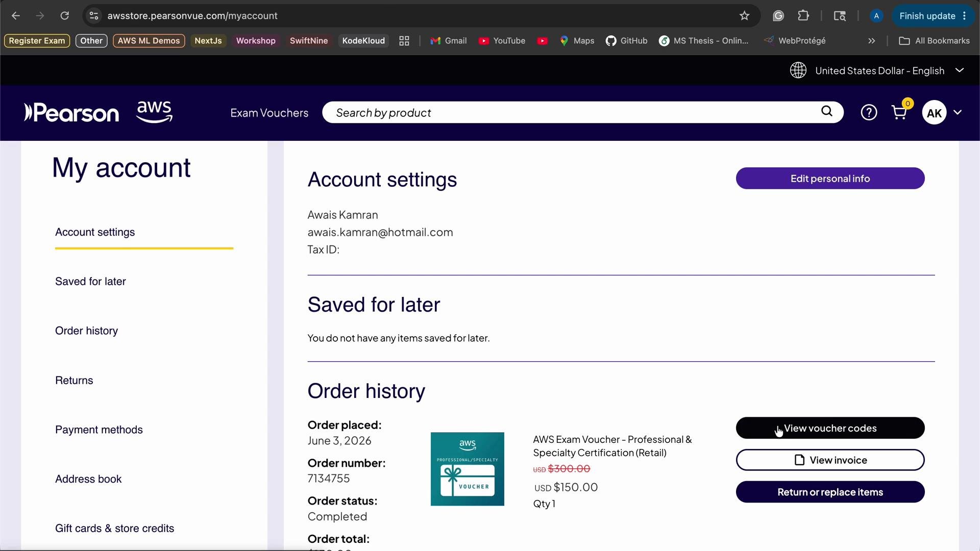The width and height of the screenshot is (980, 551).
Task: Open the shopping cart icon
Action: pyautogui.click(x=899, y=113)
